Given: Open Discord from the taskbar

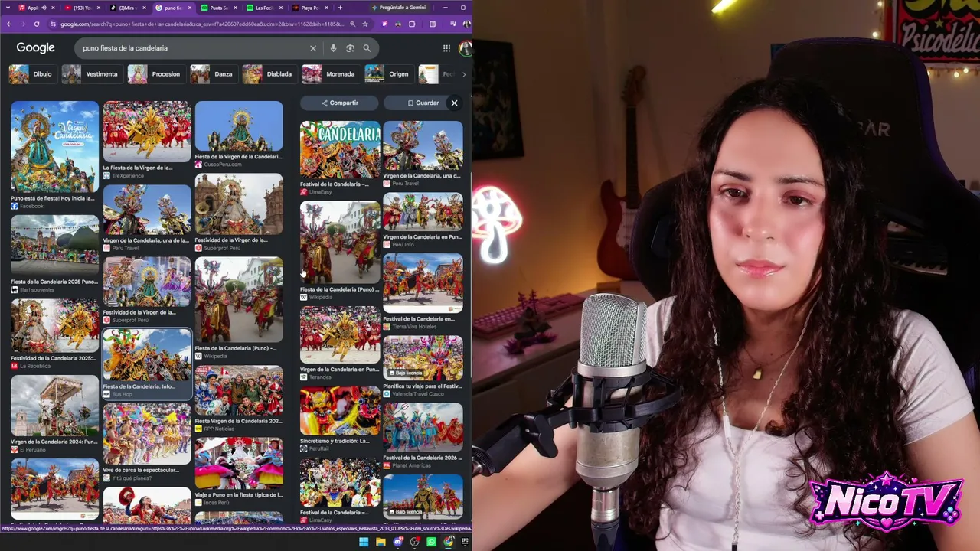Looking at the screenshot, I should [x=398, y=542].
